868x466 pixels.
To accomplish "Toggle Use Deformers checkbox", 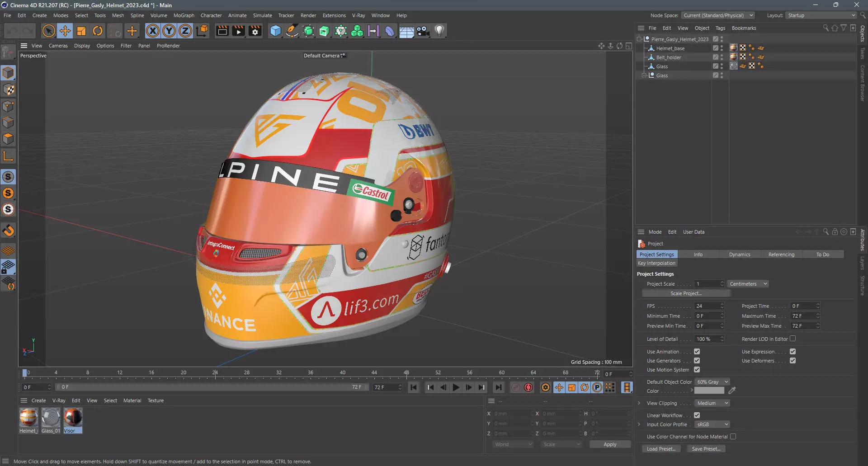I will [x=793, y=361].
